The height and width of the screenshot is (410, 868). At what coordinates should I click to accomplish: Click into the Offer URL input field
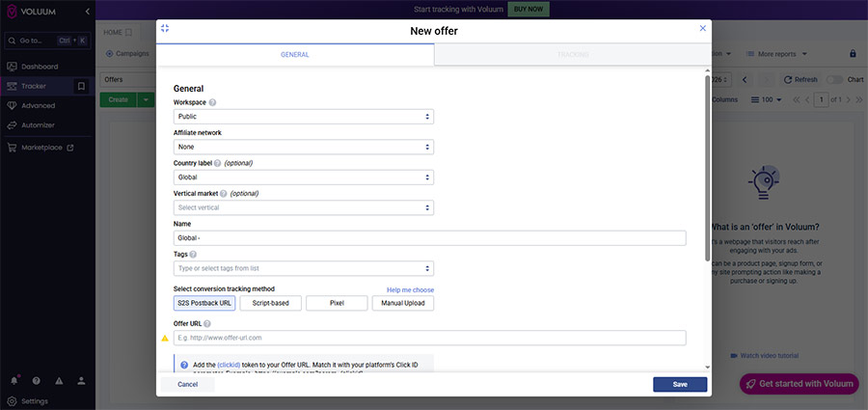[x=429, y=338]
